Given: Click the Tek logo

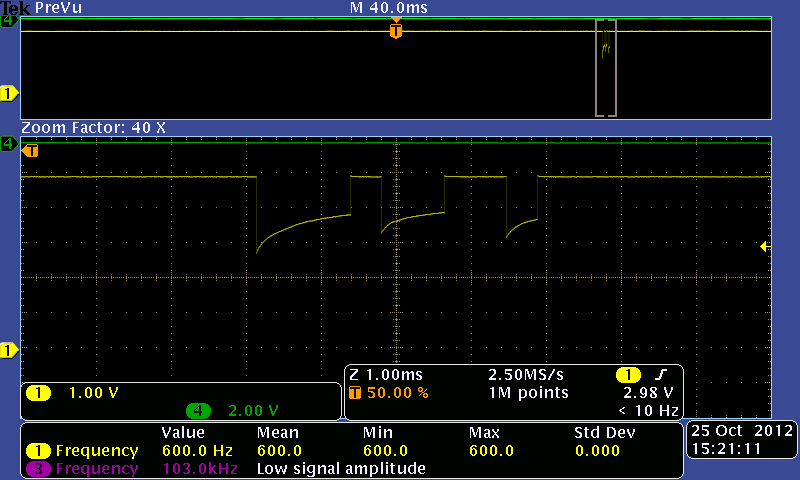Looking at the screenshot, I should [15, 8].
